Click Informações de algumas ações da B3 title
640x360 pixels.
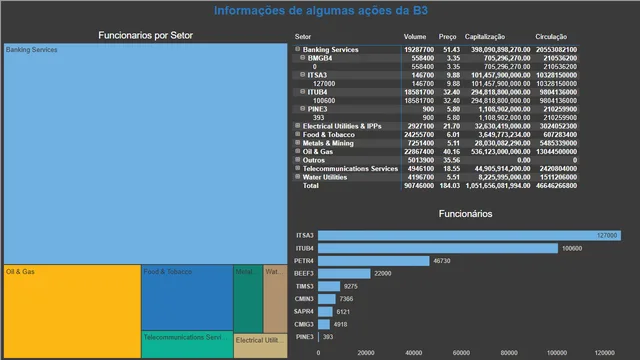(321, 11)
